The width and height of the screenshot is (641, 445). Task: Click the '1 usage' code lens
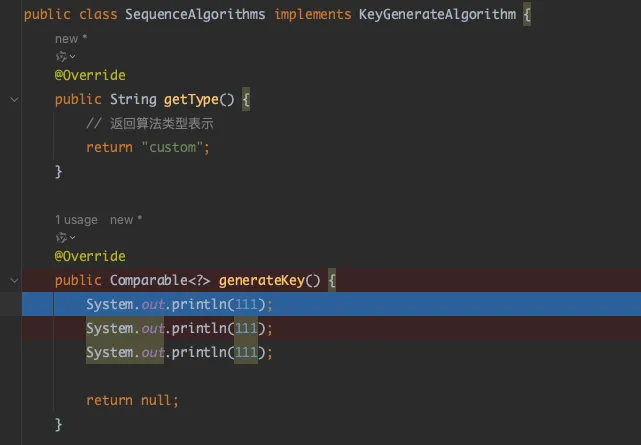[x=76, y=220]
